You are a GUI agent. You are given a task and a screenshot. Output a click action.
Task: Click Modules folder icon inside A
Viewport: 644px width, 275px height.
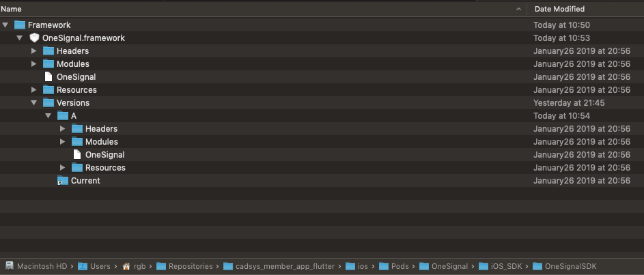point(77,142)
